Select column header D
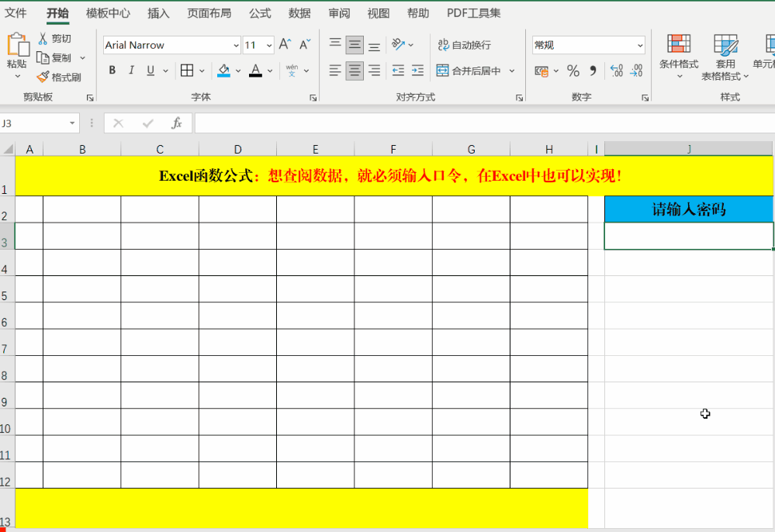 (237, 149)
